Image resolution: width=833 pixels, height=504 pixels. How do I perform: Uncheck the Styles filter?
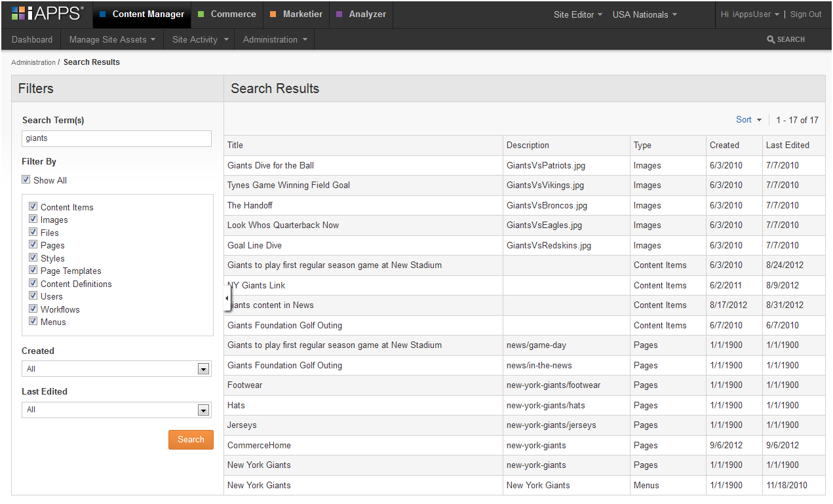tap(33, 258)
